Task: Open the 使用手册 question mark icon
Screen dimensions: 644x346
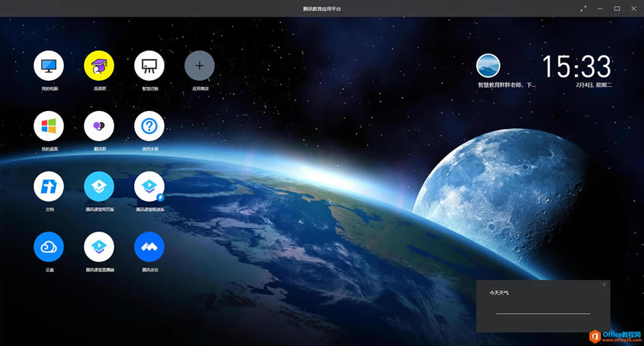Action: coord(149,126)
